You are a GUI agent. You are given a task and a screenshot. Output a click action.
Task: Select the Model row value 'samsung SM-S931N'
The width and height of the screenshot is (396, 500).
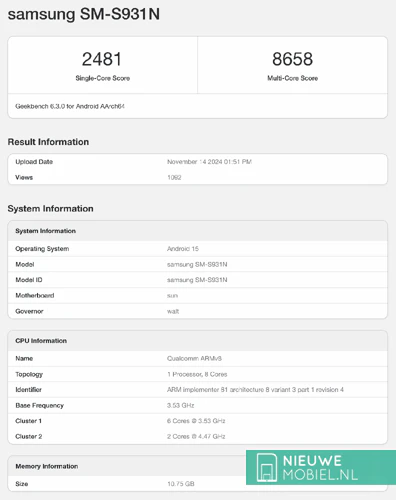[x=197, y=264]
